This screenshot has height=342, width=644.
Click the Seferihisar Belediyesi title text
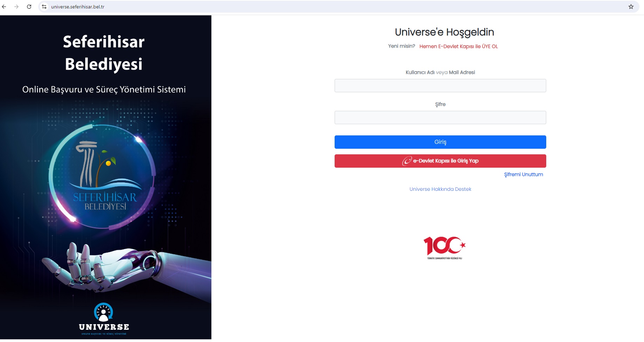tap(104, 53)
